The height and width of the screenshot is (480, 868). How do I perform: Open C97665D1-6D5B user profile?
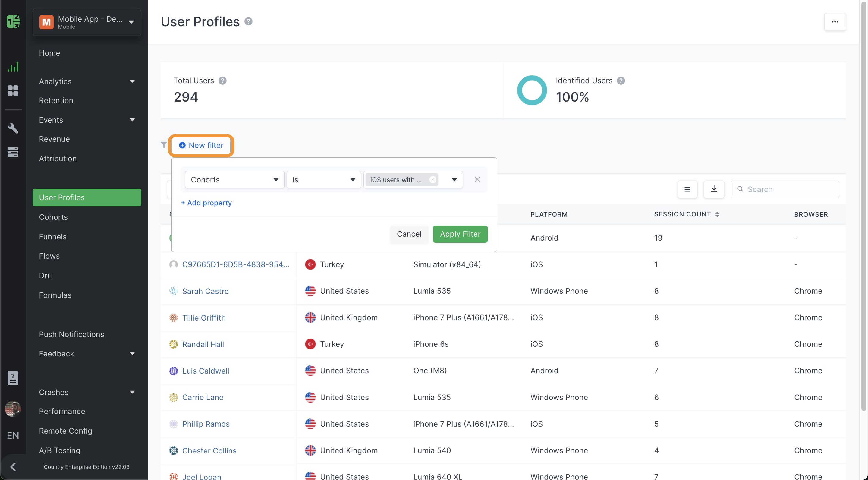(235, 264)
